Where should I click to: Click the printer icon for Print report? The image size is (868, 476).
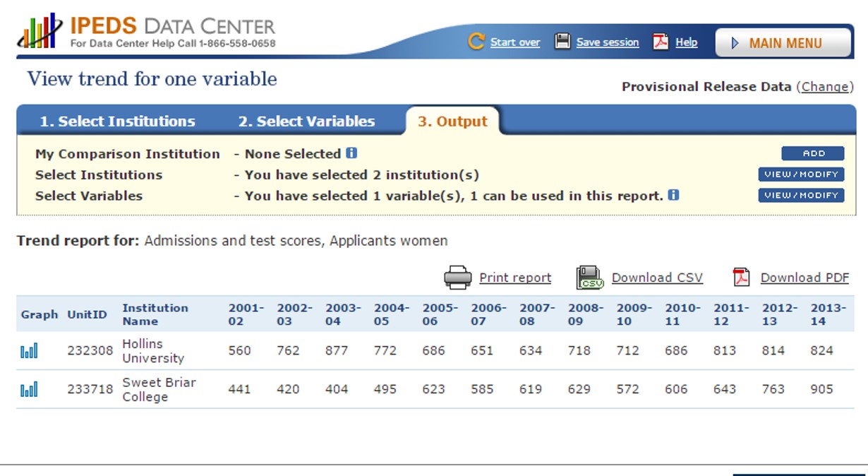(457, 278)
